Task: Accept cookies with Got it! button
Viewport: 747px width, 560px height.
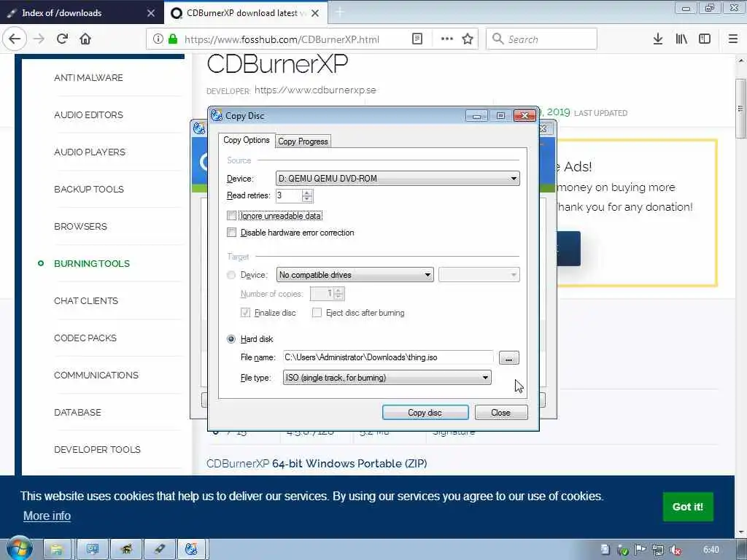Action: click(x=687, y=507)
